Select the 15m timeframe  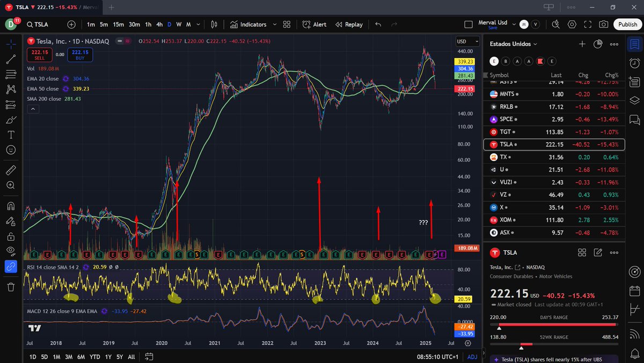point(118,24)
